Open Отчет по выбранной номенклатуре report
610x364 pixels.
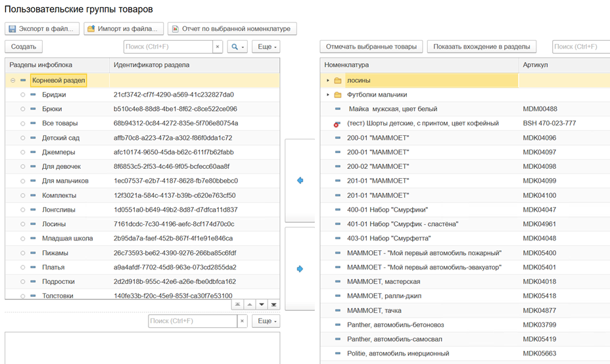pos(232,29)
